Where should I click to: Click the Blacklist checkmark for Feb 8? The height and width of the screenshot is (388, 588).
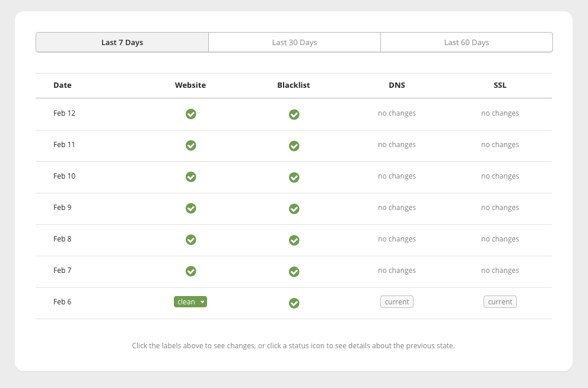click(294, 240)
